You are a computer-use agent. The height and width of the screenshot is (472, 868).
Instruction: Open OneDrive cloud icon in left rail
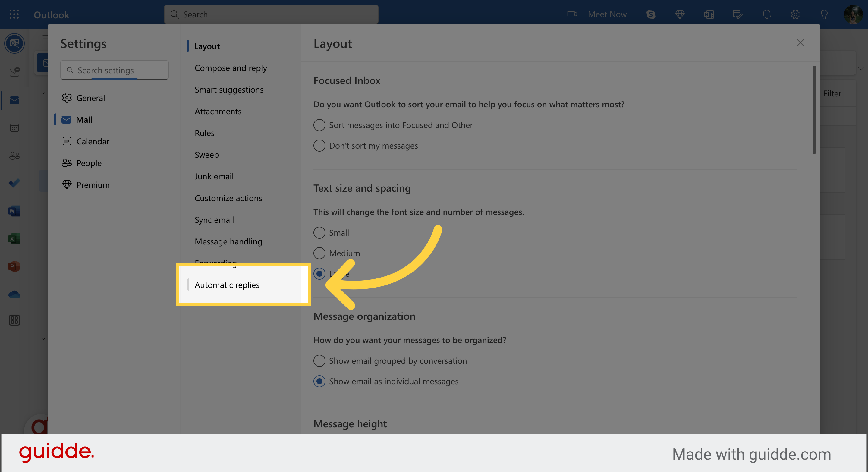click(14, 294)
